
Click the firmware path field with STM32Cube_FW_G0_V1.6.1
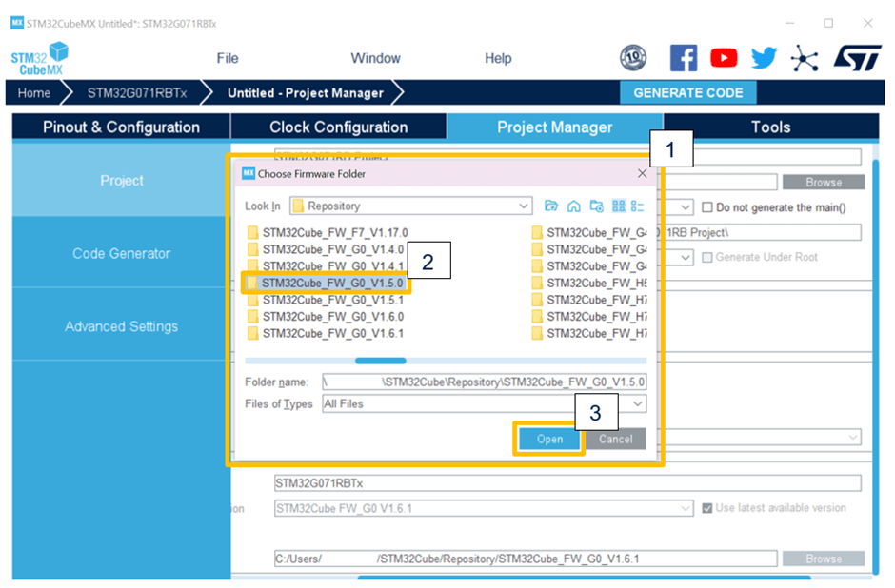tap(526, 559)
